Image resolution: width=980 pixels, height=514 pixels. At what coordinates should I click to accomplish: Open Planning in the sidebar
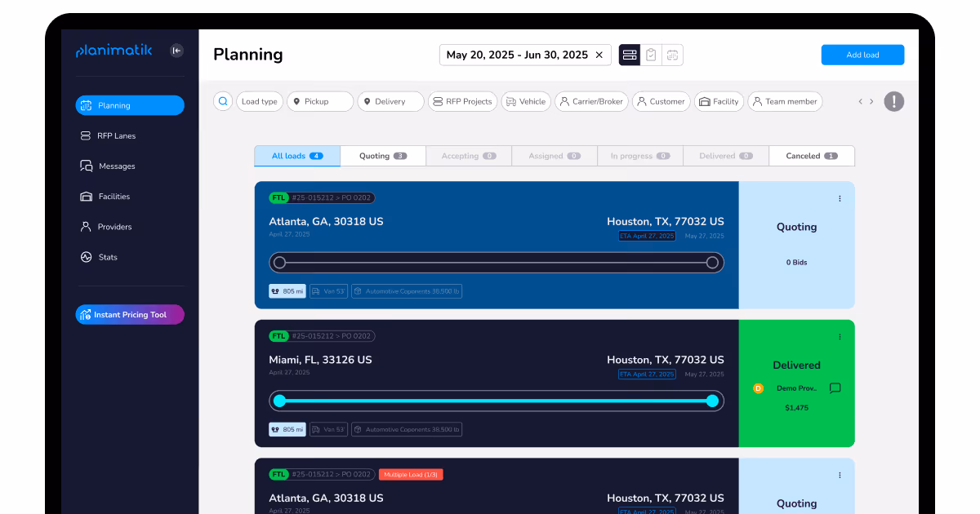[130, 105]
